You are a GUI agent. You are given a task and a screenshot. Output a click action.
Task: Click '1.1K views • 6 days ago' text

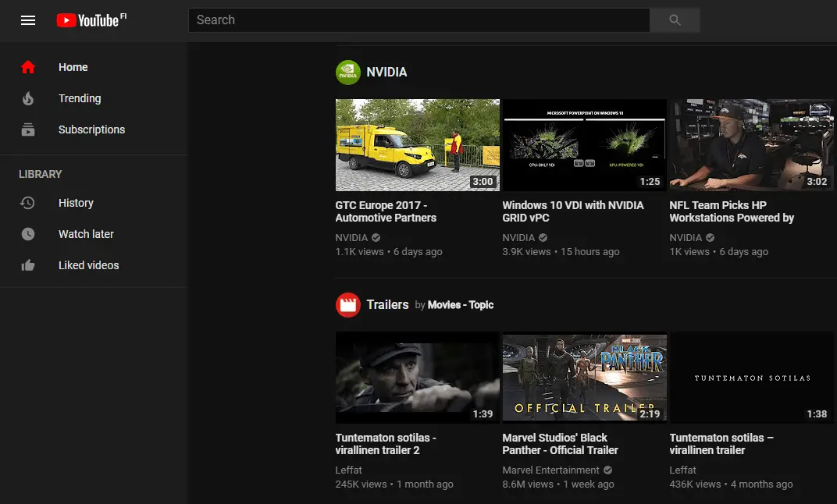pos(389,252)
